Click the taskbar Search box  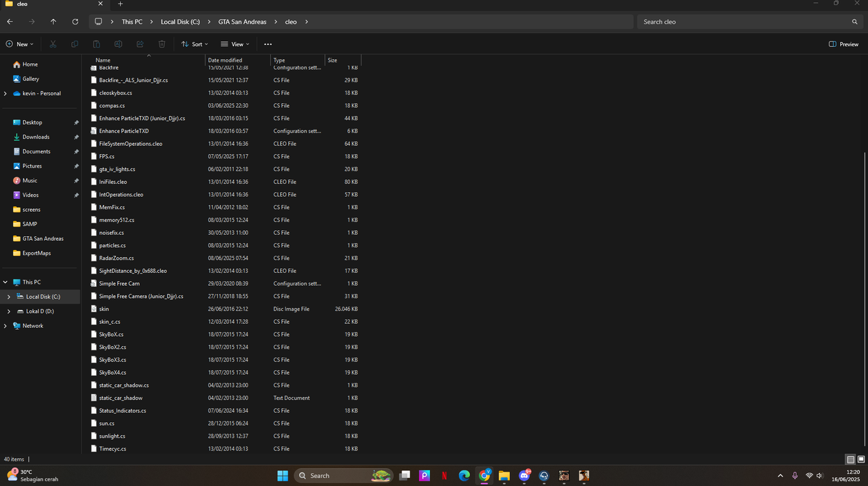tap(344, 476)
